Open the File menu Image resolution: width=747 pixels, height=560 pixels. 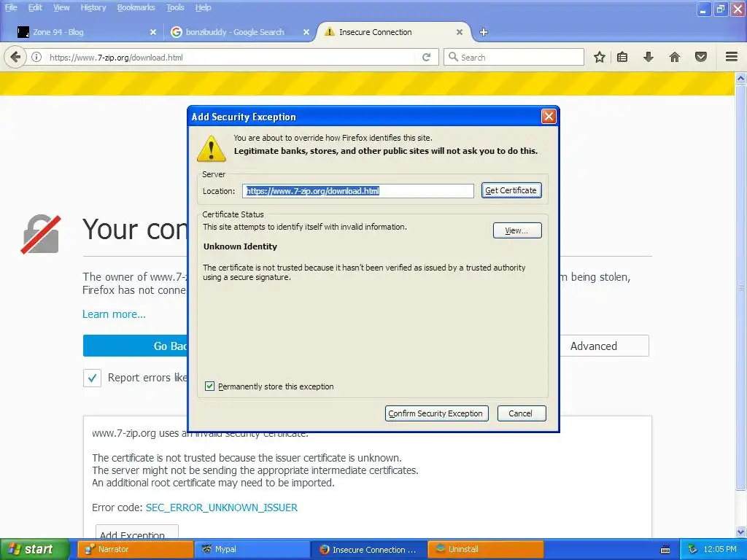11,7
